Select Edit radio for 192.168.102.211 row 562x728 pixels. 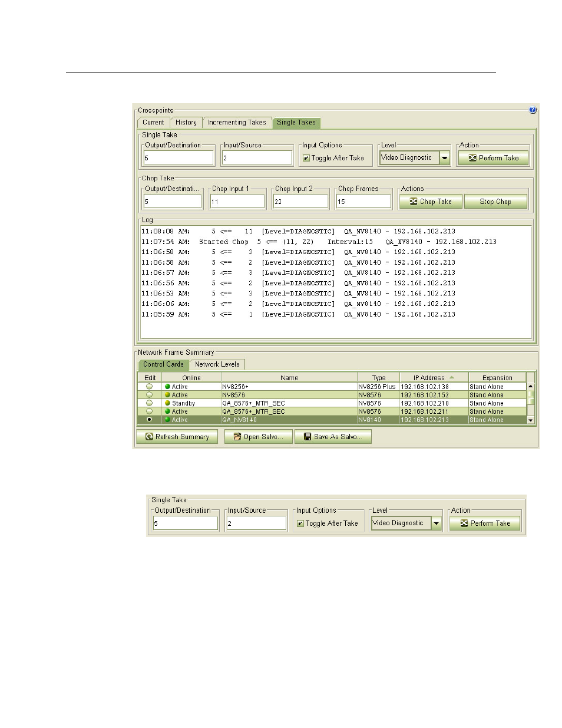150,411
